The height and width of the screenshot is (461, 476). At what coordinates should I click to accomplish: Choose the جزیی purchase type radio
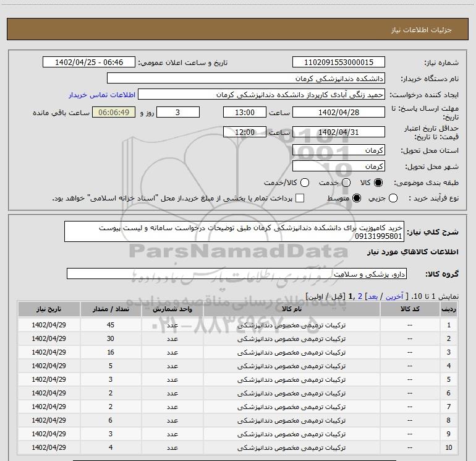tap(393, 198)
